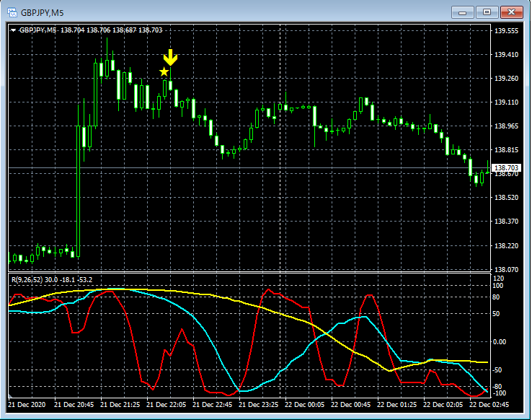Click the 21 Dec 22:05 time label

coord(165,404)
